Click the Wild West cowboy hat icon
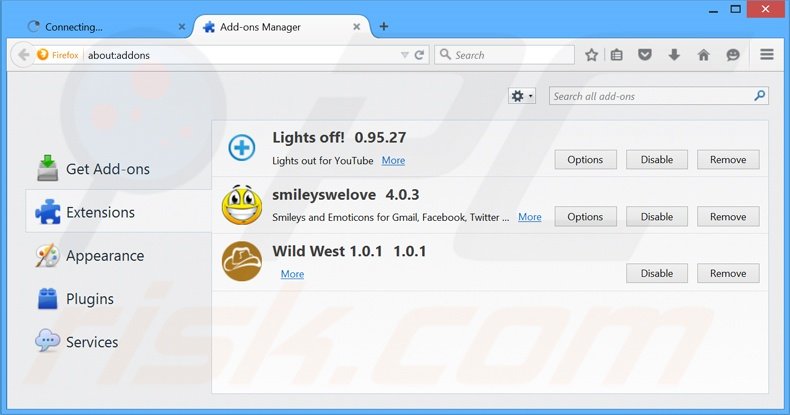Screen dimensions: 790x415 point(242,261)
